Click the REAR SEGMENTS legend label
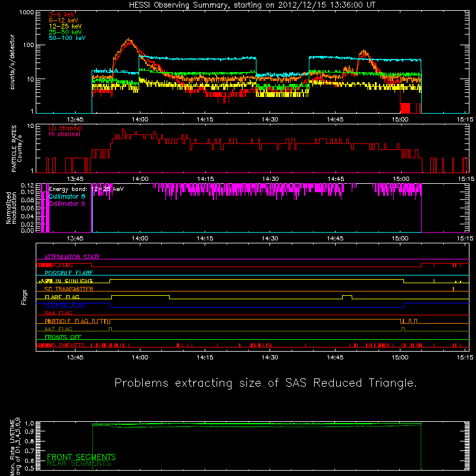The height and width of the screenshot is (476, 476). [79, 464]
